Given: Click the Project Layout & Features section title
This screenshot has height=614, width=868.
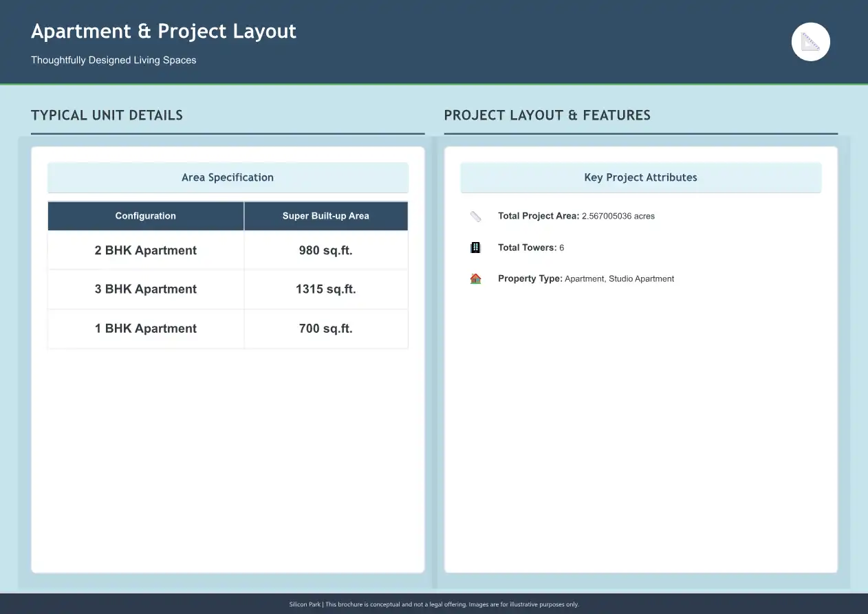Looking at the screenshot, I should tap(547, 116).
